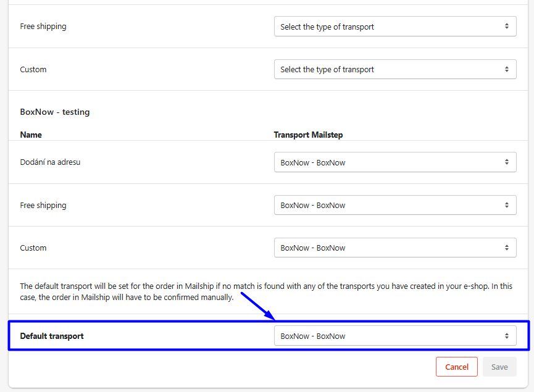Click the Default transport dropdown's up-down arrows
This screenshot has width=534, height=392.
click(506, 336)
